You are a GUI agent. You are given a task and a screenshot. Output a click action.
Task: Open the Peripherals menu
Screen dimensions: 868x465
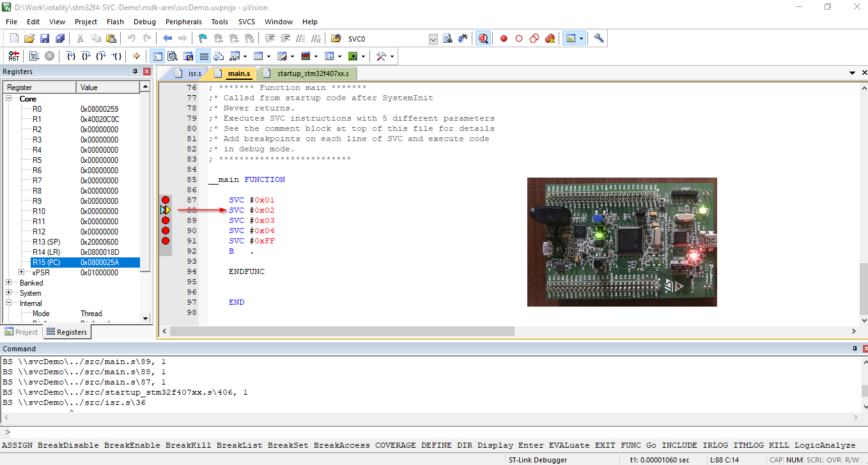(183, 22)
